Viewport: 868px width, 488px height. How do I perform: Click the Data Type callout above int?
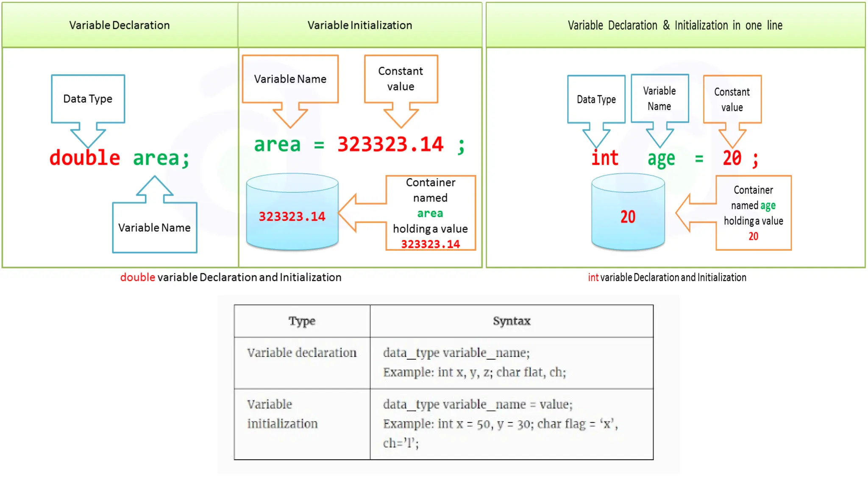tap(596, 100)
